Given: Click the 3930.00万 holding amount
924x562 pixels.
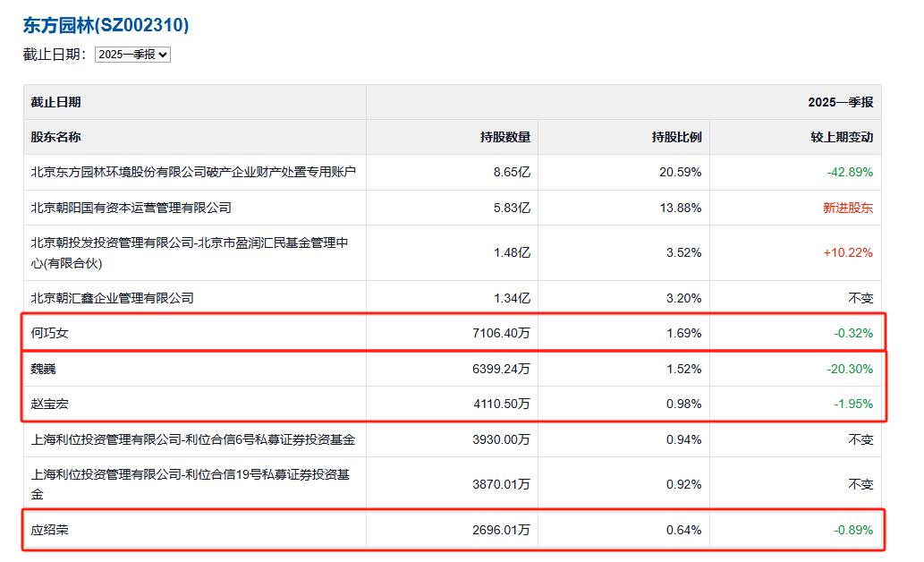Looking at the screenshot, I should [x=502, y=440].
